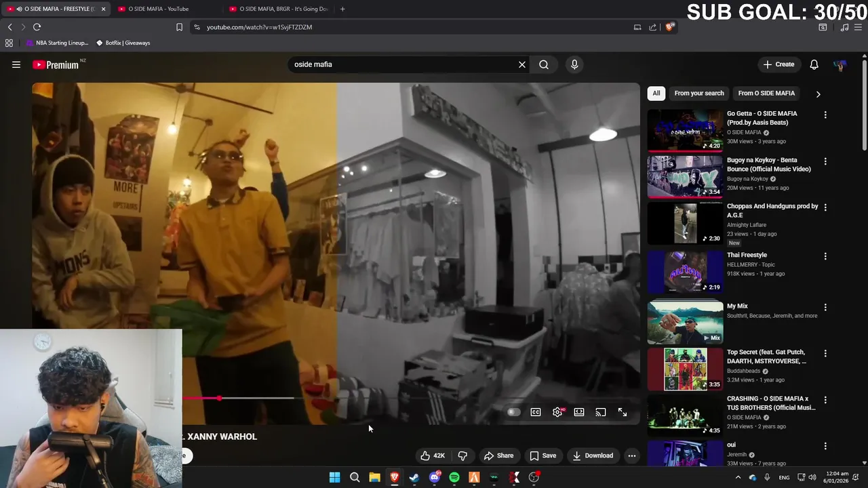Open the Go Getta video thumbnail
The height and width of the screenshot is (488, 868).
(x=685, y=130)
